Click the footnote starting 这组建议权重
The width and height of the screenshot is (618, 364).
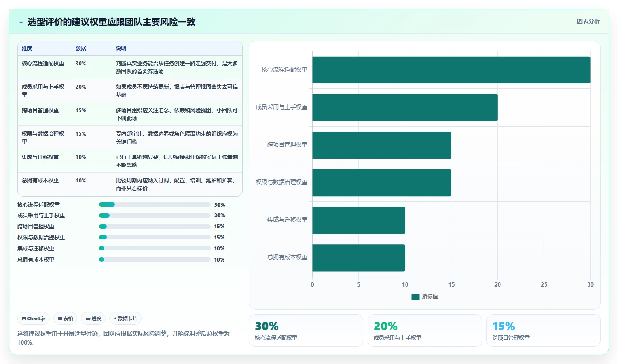pos(123,338)
